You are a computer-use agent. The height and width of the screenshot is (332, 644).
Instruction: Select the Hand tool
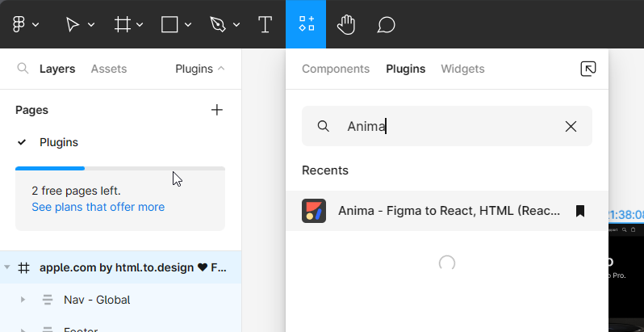(x=346, y=24)
